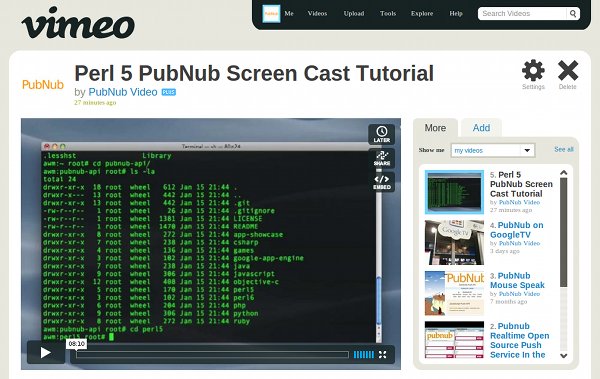Open the Embed code icon
The height and width of the screenshot is (379, 600).
coord(382,182)
